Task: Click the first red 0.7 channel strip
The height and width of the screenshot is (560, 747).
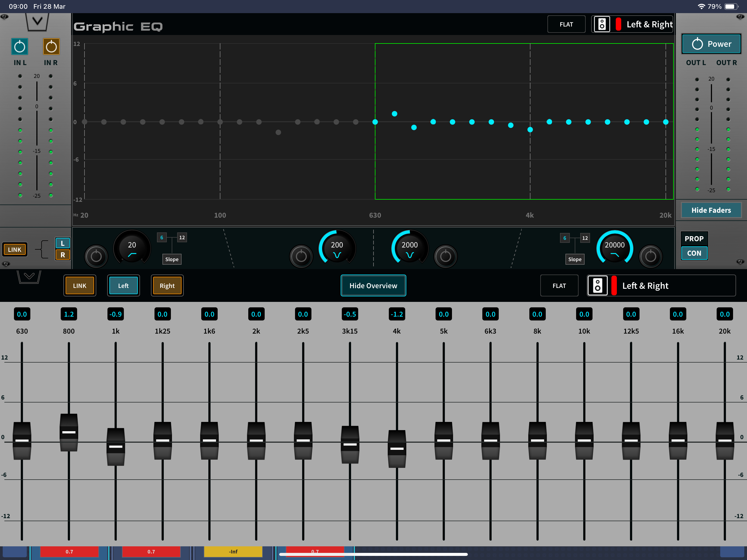Action: 69,552
